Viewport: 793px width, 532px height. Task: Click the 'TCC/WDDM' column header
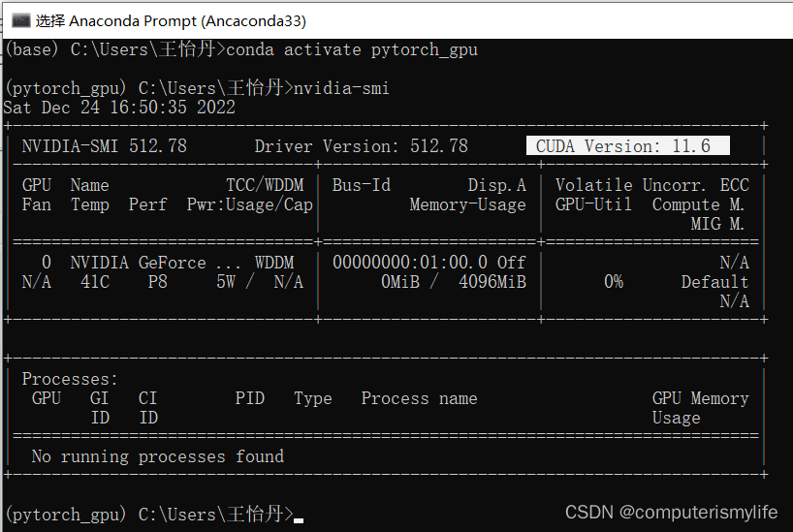[265, 185]
